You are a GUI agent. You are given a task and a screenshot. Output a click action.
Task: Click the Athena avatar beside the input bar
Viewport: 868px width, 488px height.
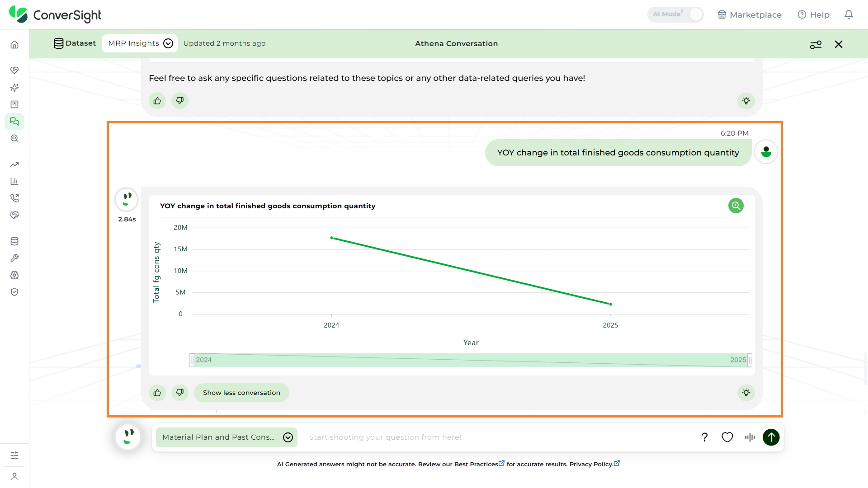[x=128, y=437]
